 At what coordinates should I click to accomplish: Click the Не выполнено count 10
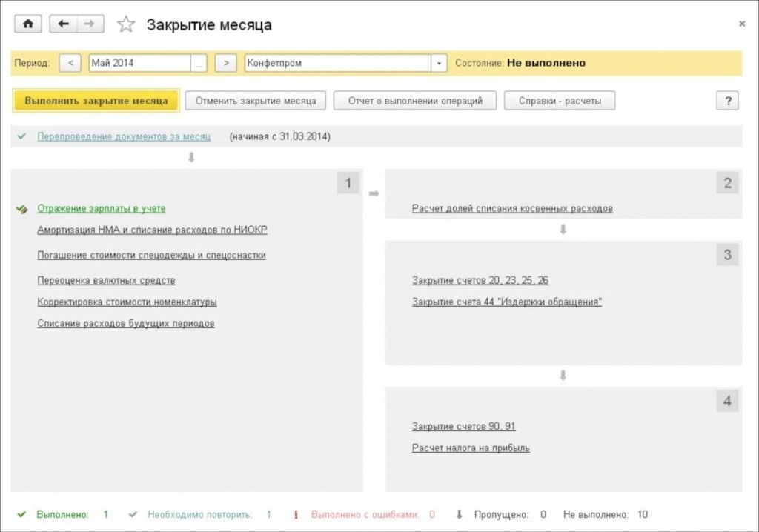643,514
